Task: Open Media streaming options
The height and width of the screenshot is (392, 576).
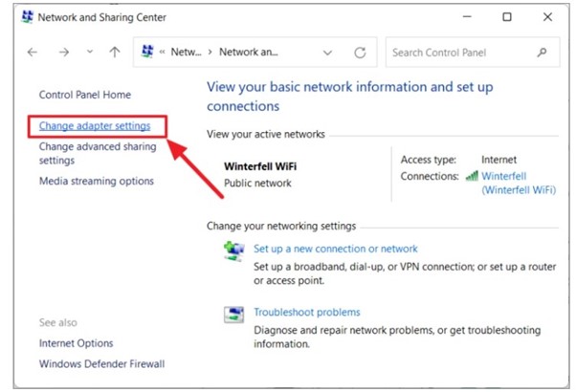Action: pos(96,181)
